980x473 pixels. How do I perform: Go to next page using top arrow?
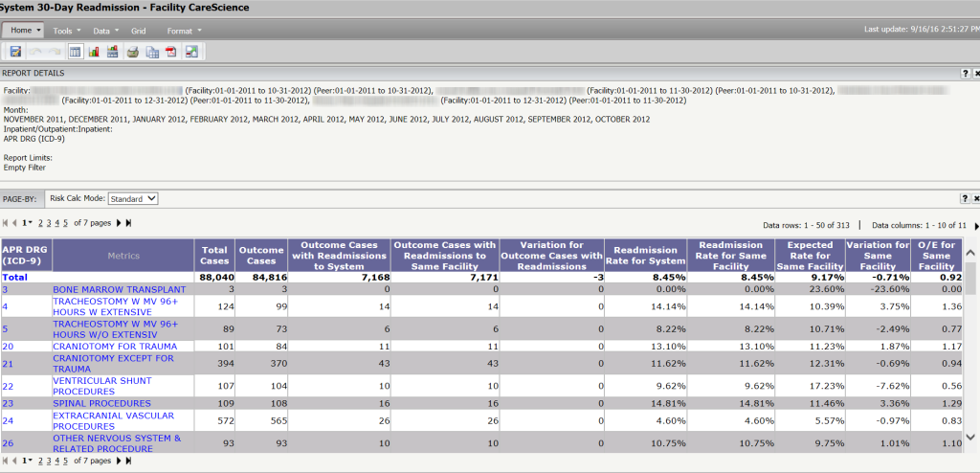pyautogui.click(x=119, y=223)
